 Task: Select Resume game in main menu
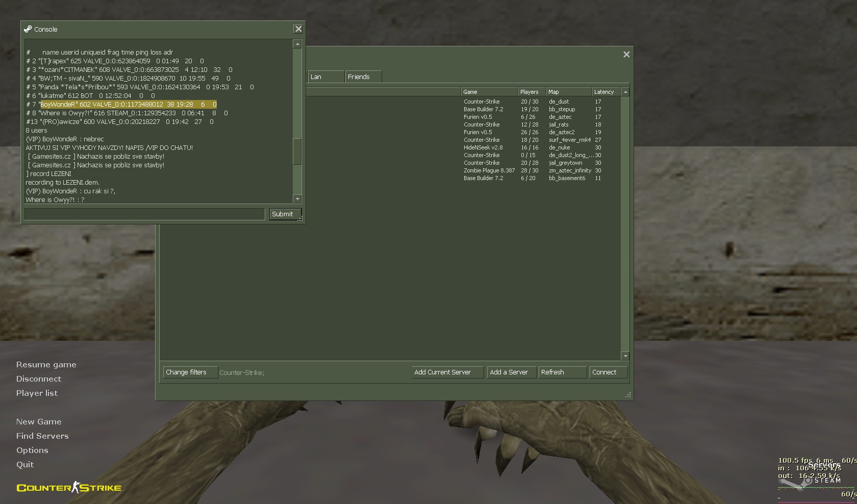[x=46, y=365]
